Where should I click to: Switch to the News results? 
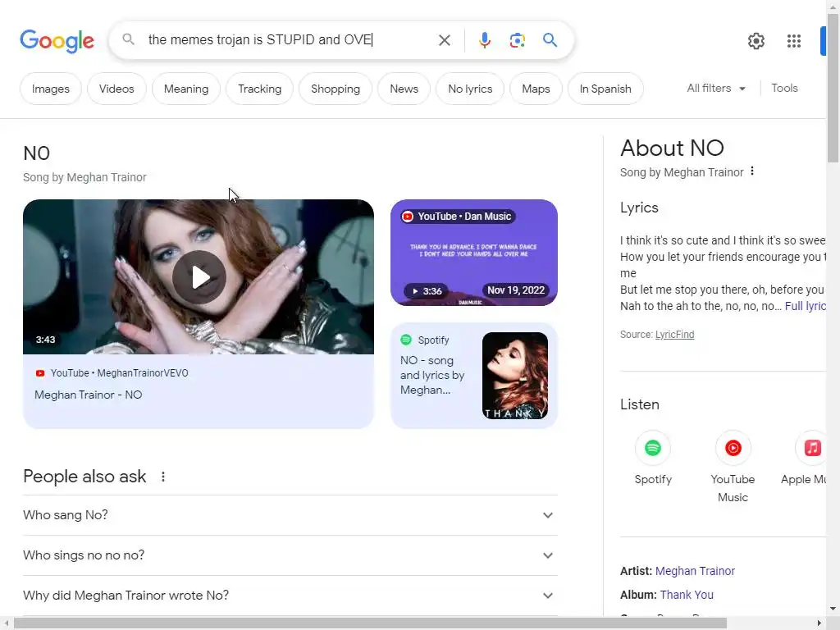click(404, 89)
